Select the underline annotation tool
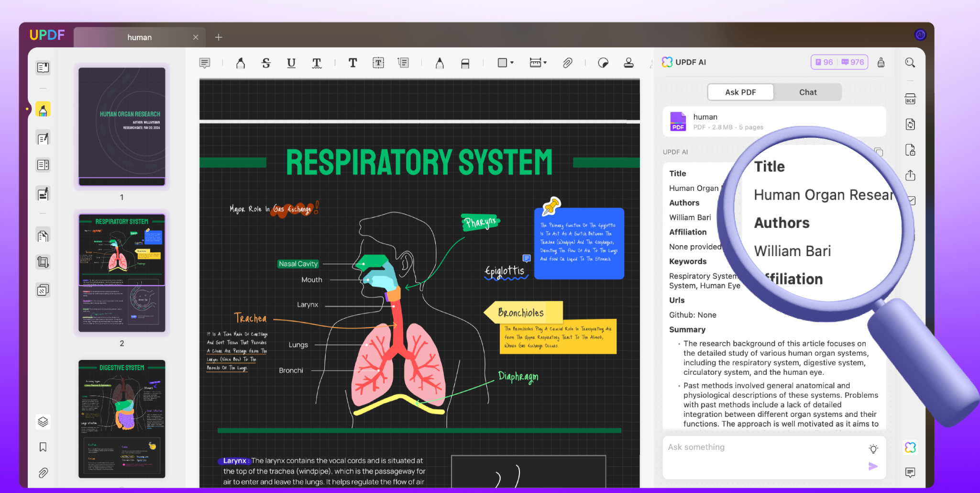 click(x=291, y=63)
